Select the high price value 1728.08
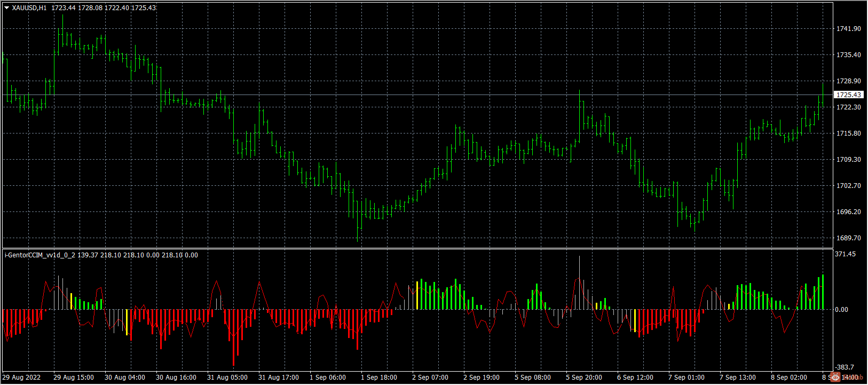This screenshot has height=385, width=868. coord(90,8)
